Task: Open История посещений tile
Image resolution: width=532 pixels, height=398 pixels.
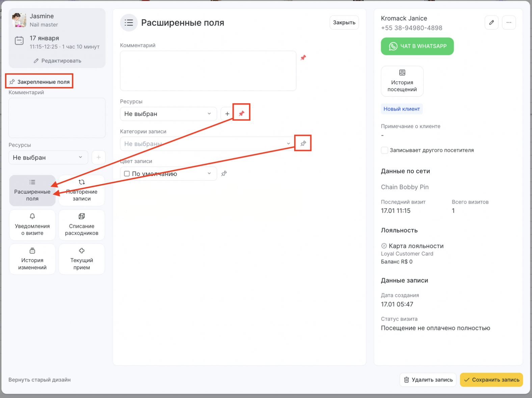Action: [x=402, y=81]
